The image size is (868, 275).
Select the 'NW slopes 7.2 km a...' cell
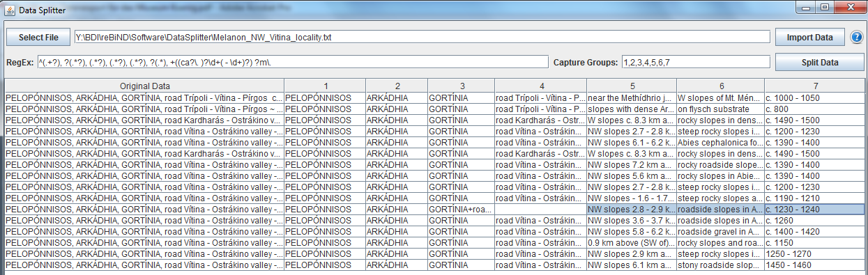click(631, 164)
